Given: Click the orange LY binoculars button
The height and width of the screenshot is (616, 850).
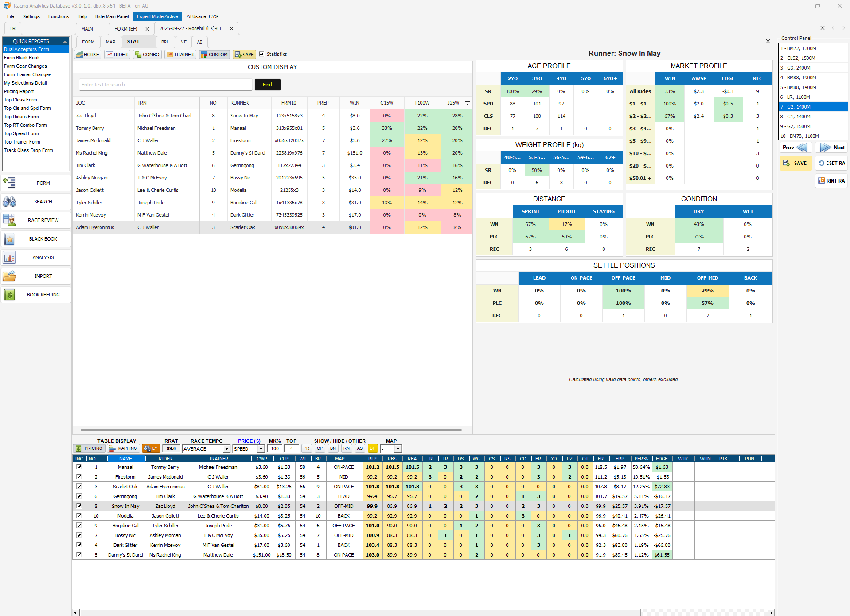Looking at the screenshot, I should coord(151,448).
